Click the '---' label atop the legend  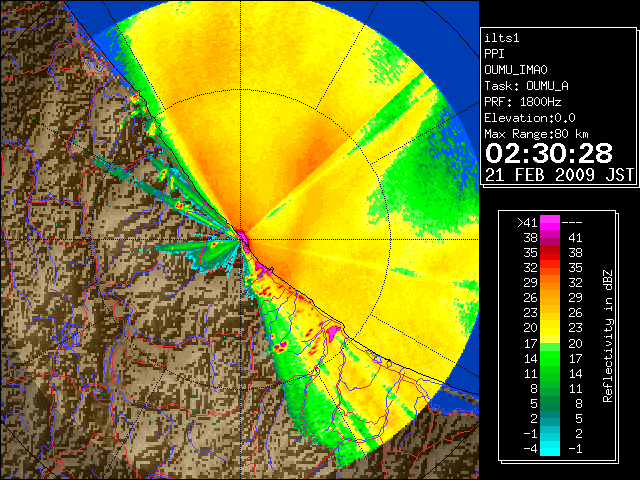(x=572, y=222)
